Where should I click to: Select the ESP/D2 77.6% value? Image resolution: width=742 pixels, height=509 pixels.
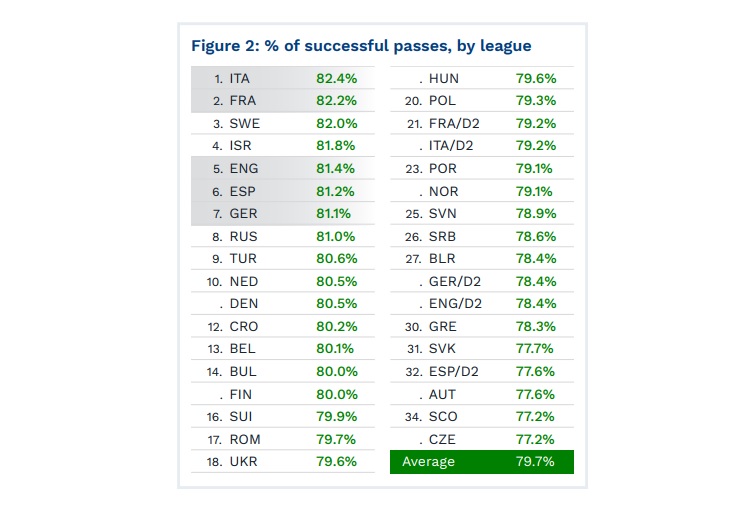(535, 370)
